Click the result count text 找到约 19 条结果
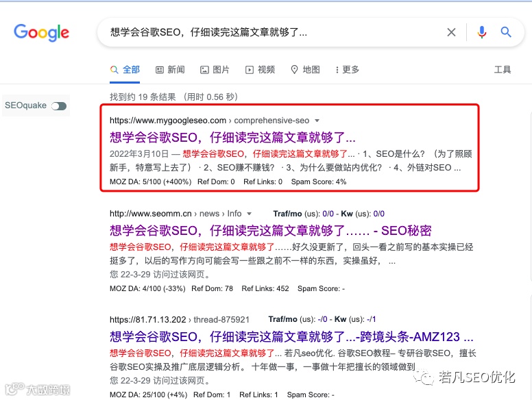Screen dimensions: 532x400 (x=143, y=97)
